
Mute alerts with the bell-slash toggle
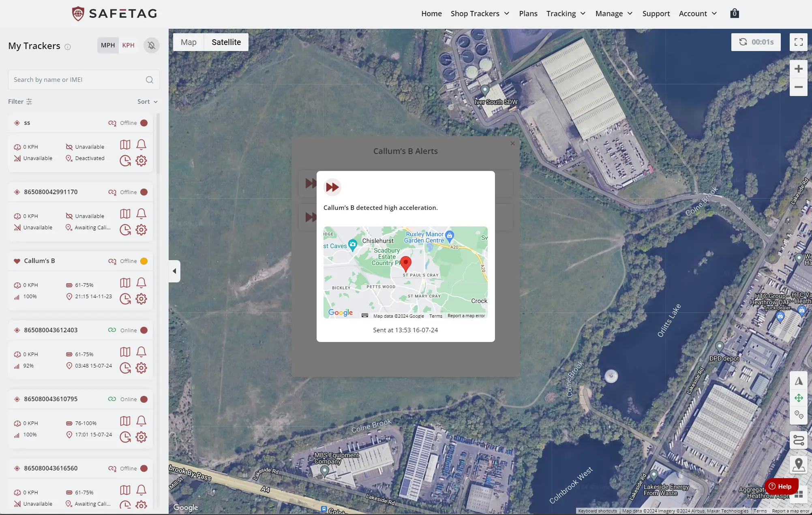pos(151,45)
